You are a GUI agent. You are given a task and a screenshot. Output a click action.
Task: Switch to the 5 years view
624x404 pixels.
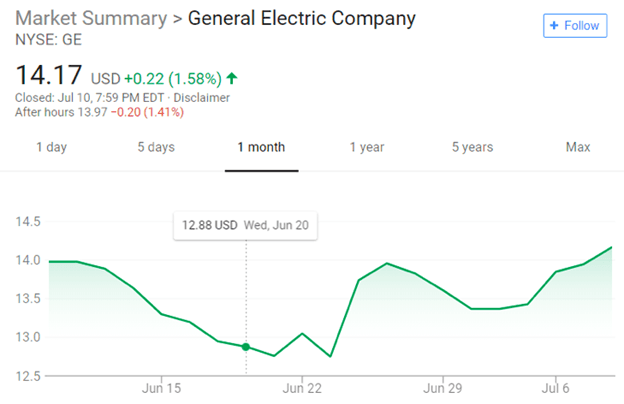(x=472, y=147)
